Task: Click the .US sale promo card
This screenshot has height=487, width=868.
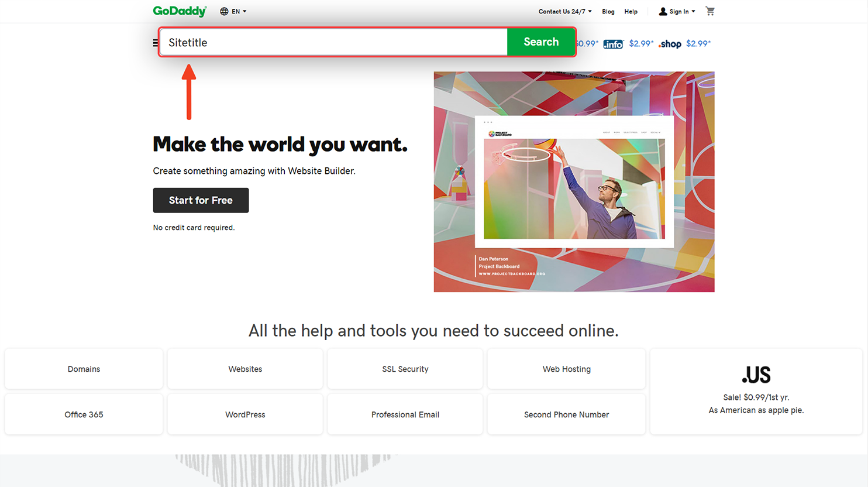Action: 756,392
